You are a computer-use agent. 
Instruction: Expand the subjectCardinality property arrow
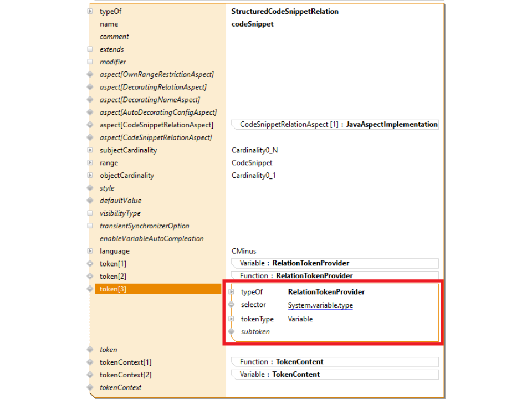[90, 150]
